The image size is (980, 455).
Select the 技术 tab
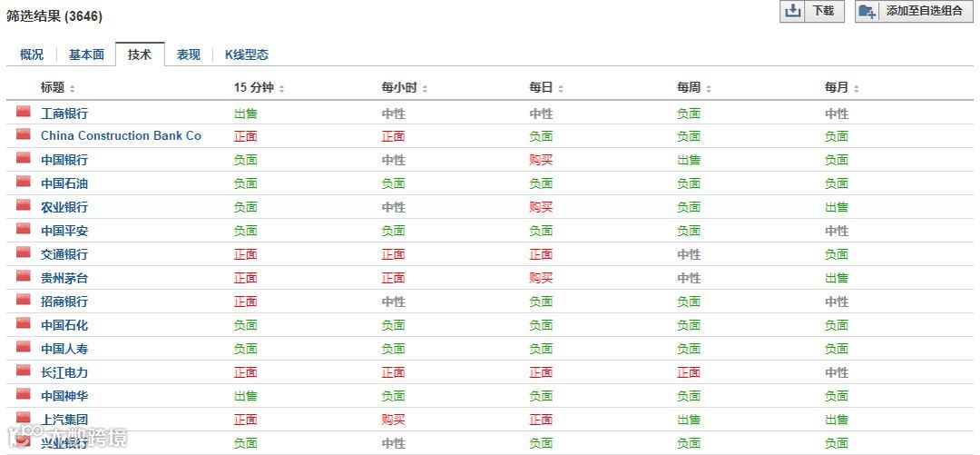[x=140, y=54]
